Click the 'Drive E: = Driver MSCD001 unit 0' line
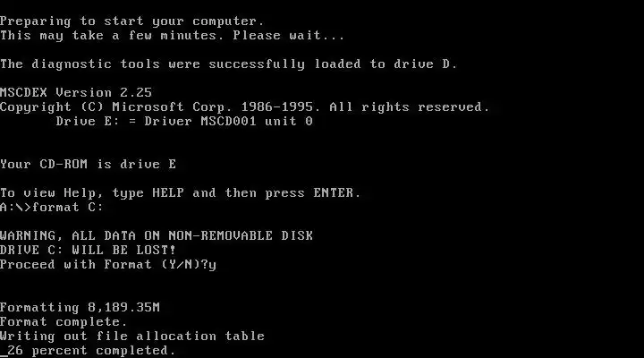The image size is (644, 358). click(x=184, y=121)
